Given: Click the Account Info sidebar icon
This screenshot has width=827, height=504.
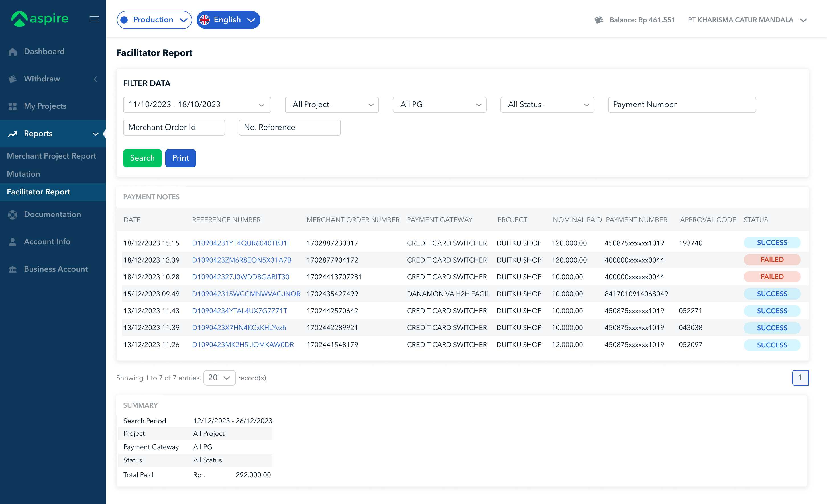Looking at the screenshot, I should [x=13, y=241].
